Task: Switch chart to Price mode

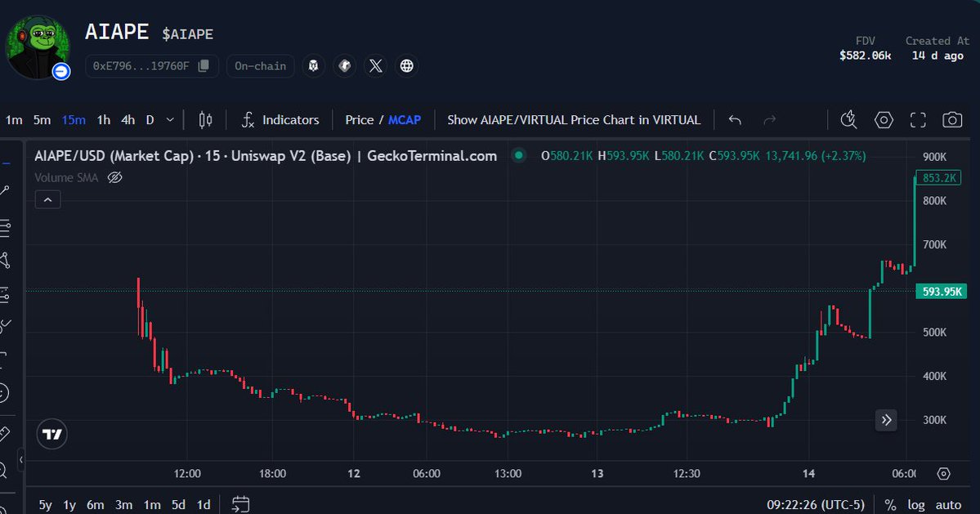Action: point(360,120)
